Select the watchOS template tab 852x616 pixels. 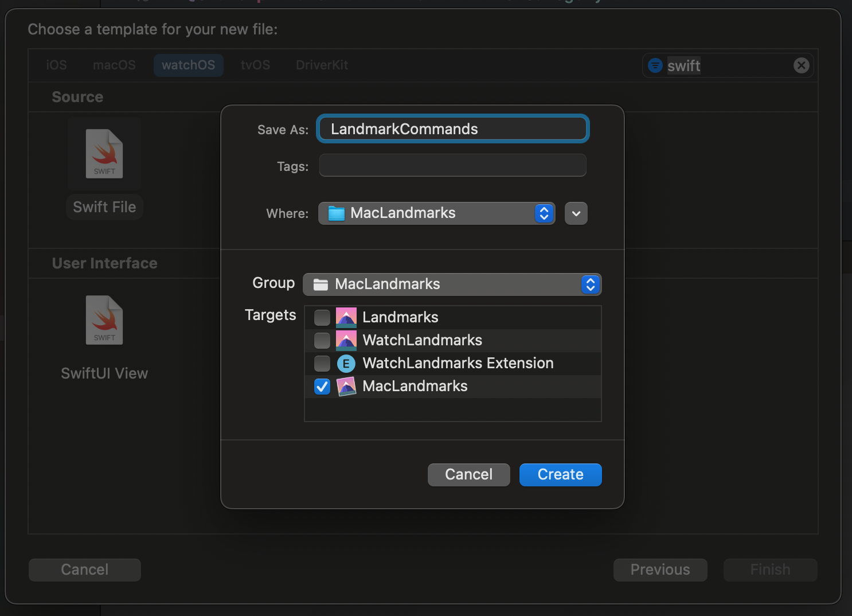coord(189,65)
